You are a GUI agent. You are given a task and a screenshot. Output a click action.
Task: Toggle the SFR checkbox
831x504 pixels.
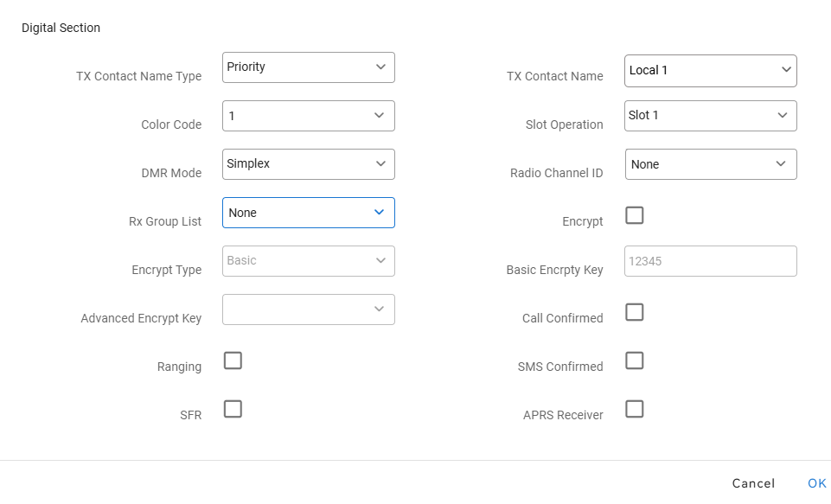point(233,409)
